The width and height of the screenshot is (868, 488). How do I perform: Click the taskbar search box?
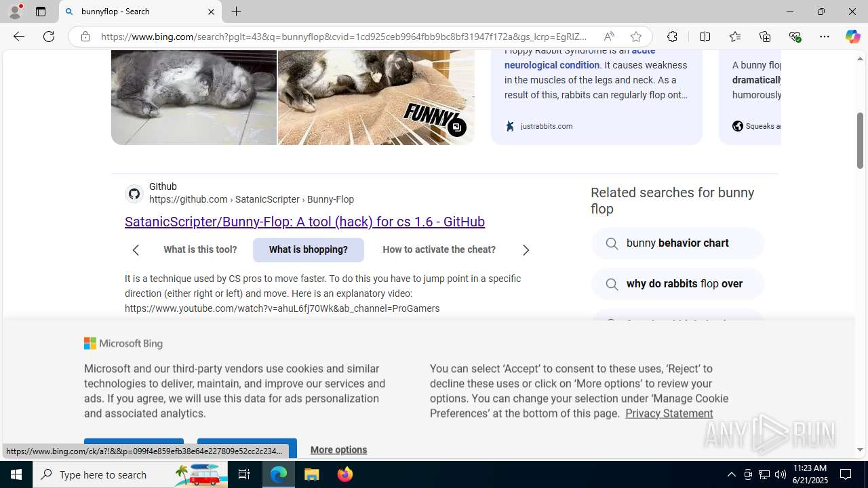tap(130, 474)
